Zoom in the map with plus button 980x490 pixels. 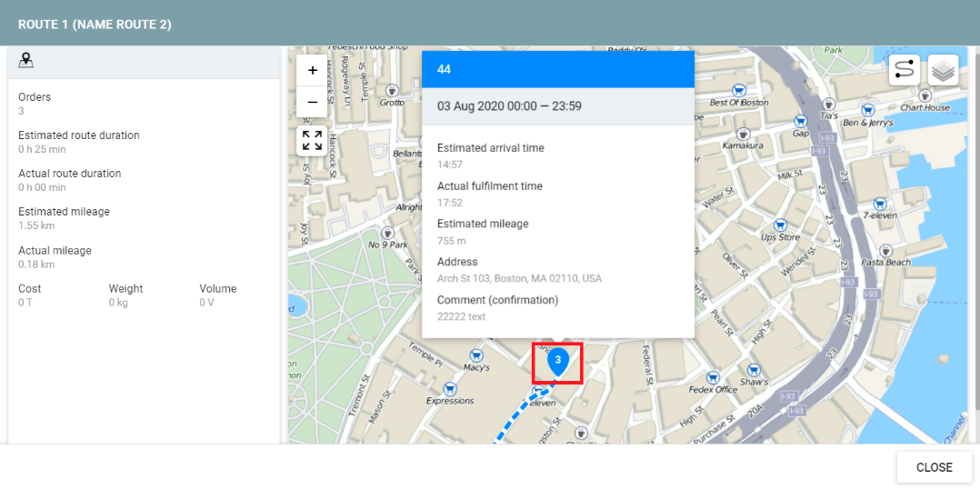pyautogui.click(x=312, y=71)
